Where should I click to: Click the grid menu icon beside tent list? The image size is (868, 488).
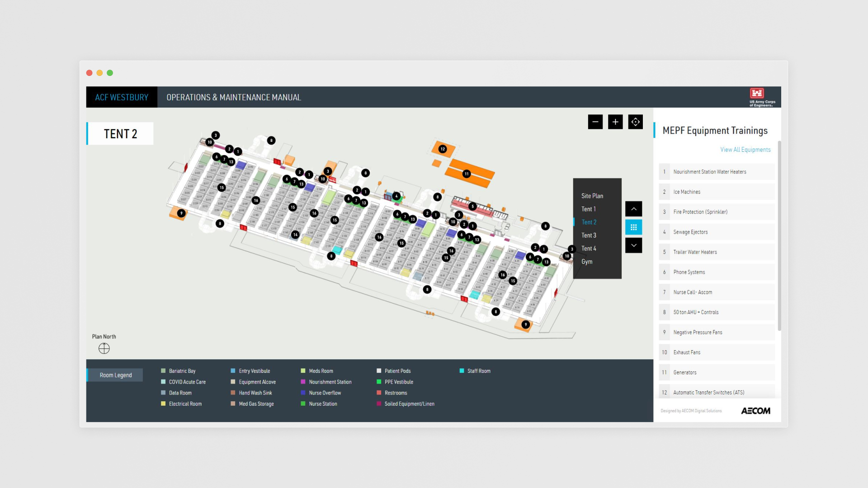coord(633,227)
